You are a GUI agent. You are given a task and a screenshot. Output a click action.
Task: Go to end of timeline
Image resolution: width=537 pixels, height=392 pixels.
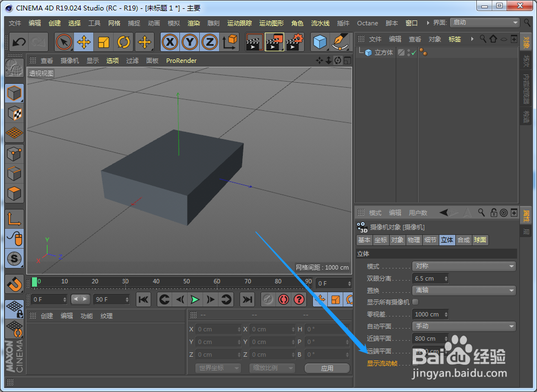[x=247, y=299]
